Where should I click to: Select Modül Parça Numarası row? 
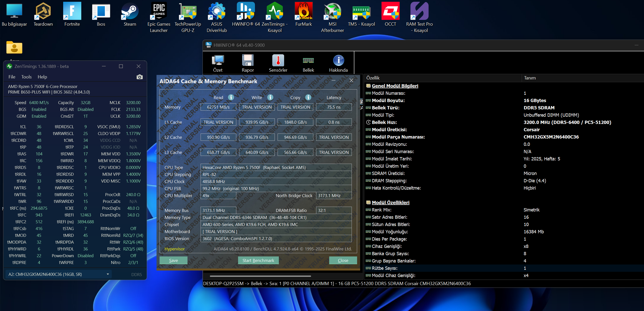click(504, 137)
